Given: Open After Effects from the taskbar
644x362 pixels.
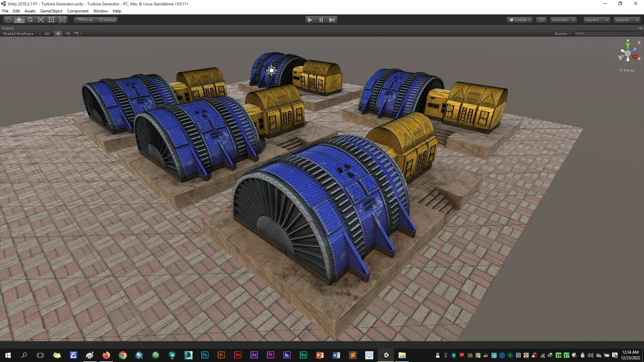Looking at the screenshot, I should pyautogui.click(x=254, y=355).
